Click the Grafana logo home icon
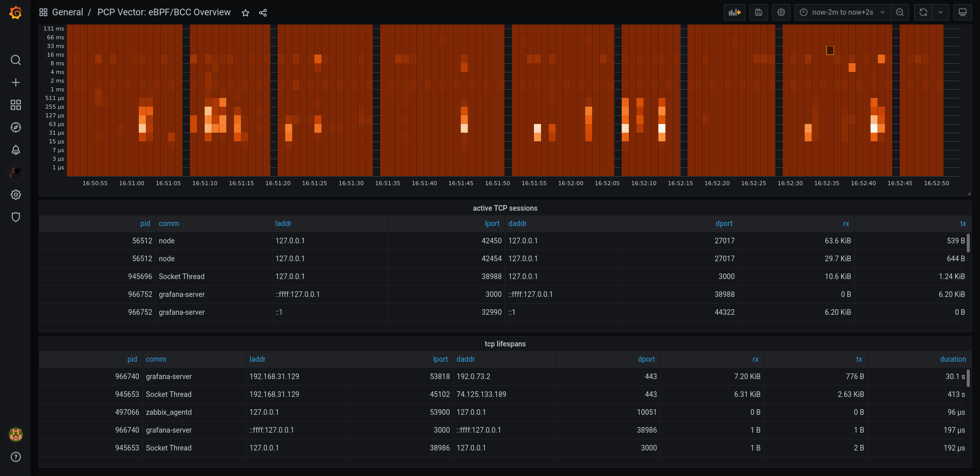Screen dimensions: 980x476 16,13
